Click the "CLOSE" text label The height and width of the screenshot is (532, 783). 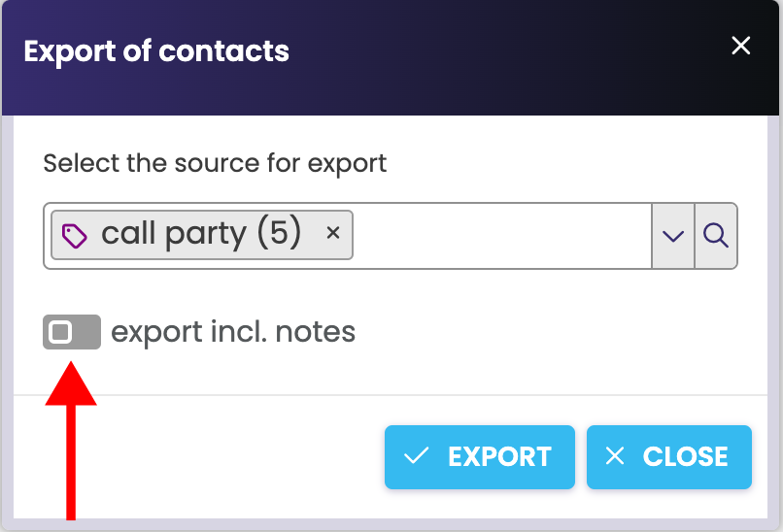685,456
